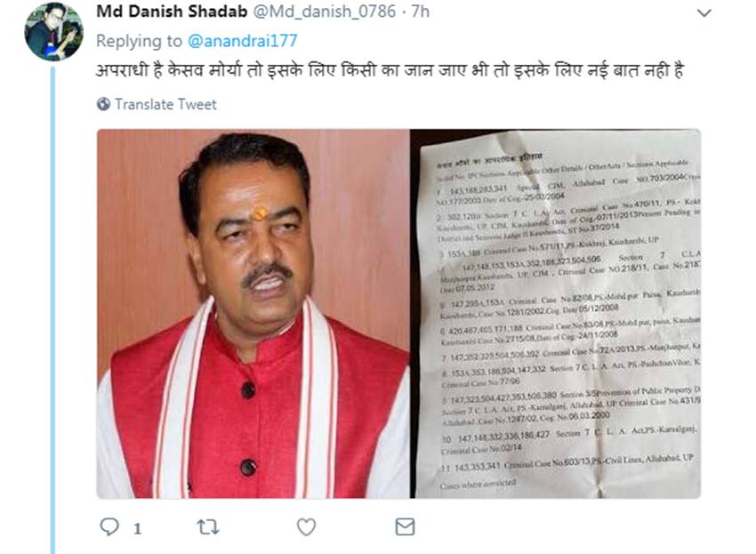This screenshot has width=756, height=554.
Task: Click the 'Cases where convicted' line in the document
Action: tap(478, 484)
